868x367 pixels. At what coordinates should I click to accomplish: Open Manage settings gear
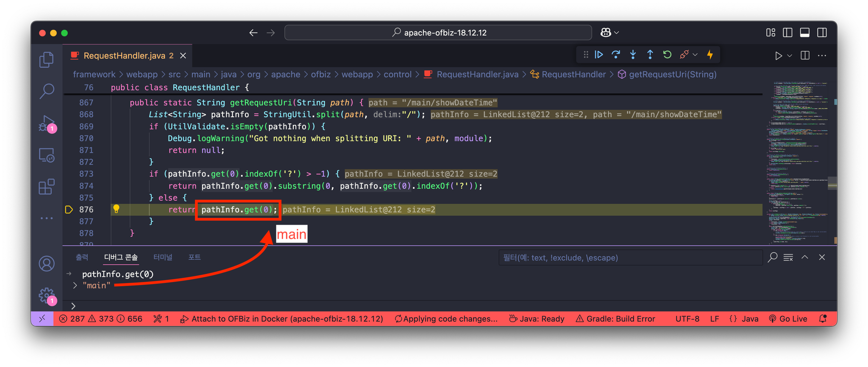coord(47,295)
